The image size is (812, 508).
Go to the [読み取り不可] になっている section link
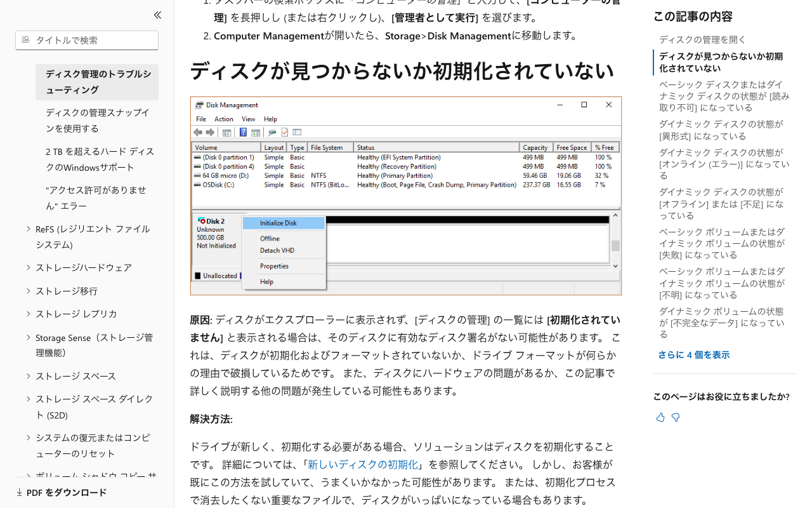(724, 96)
